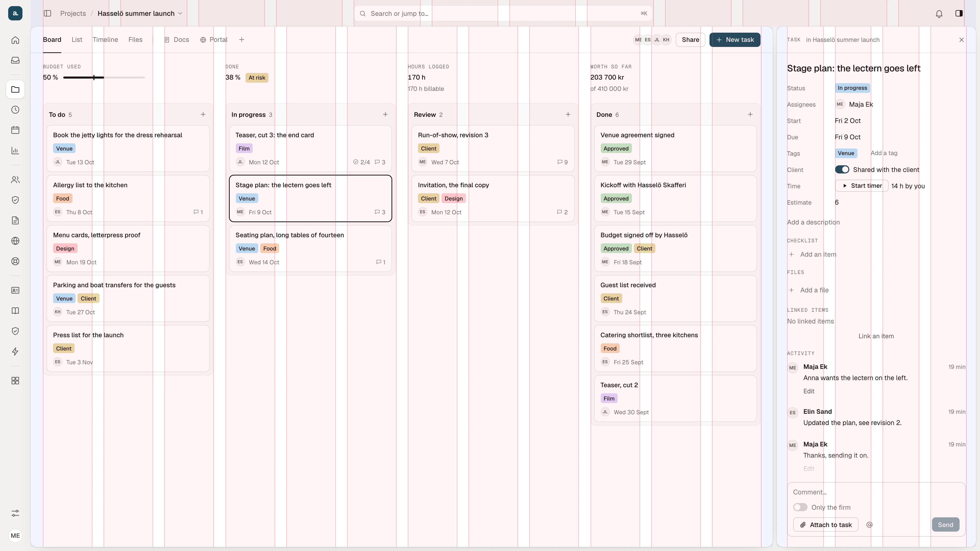This screenshot has width=980, height=551.
Task: Open the In progress status selector
Action: pos(852,88)
